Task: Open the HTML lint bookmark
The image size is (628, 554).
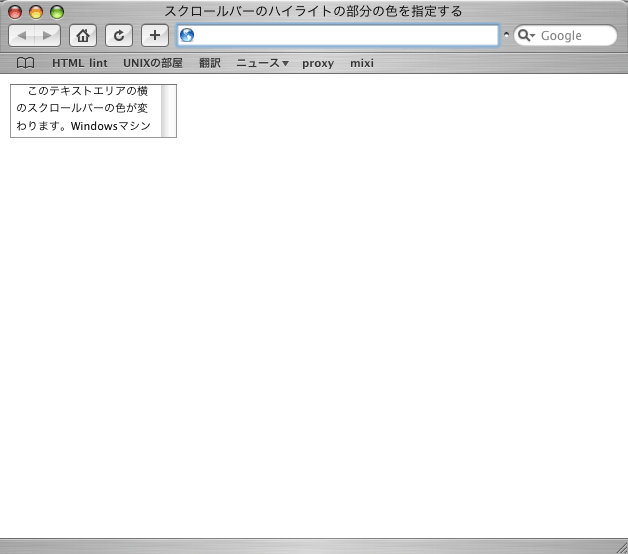Action: tap(80, 63)
